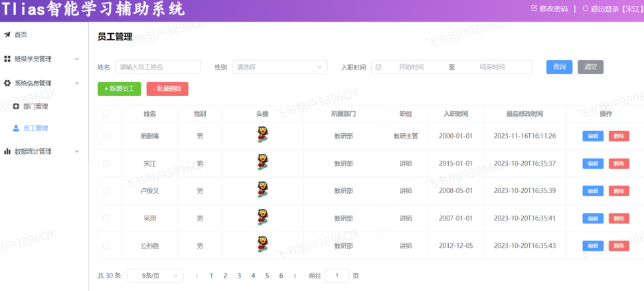The height and width of the screenshot is (291, 644).
Task: Click the 开始时间 date field
Action: pyautogui.click(x=411, y=67)
